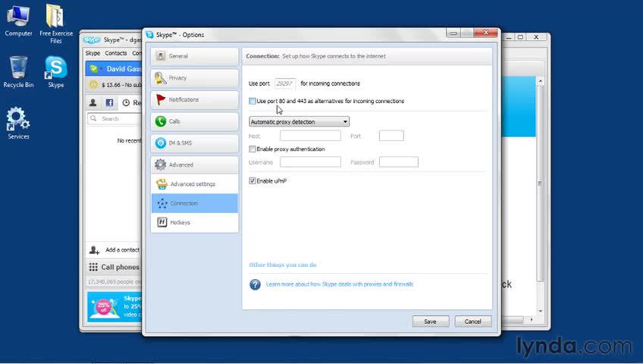This screenshot has width=643, height=364.
Task: Open Skype menu in main window
Action: pos(93,53)
